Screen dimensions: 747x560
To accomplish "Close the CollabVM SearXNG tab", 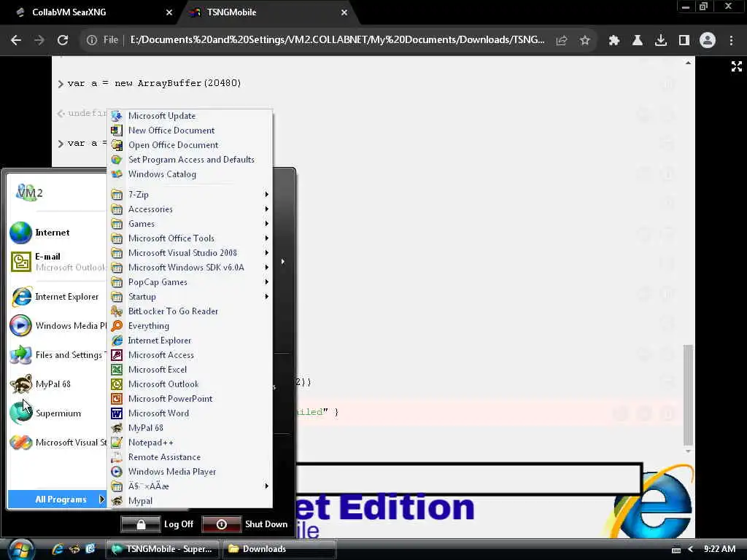I will [169, 13].
